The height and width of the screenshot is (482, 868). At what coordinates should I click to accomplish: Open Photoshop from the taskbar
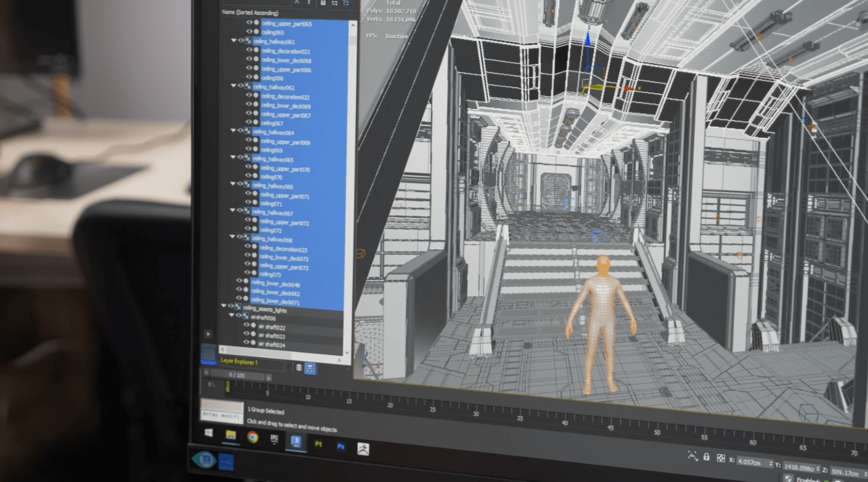pos(341,446)
